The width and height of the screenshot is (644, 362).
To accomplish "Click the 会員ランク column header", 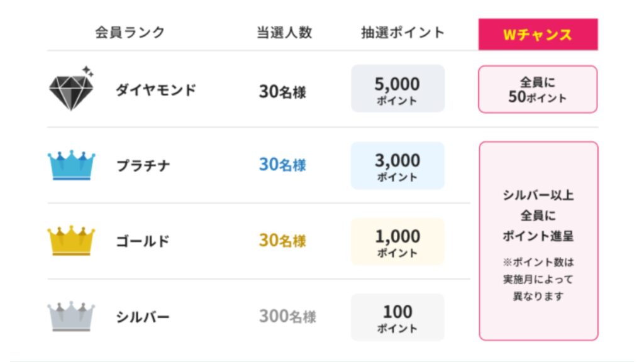I will click(x=130, y=33).
